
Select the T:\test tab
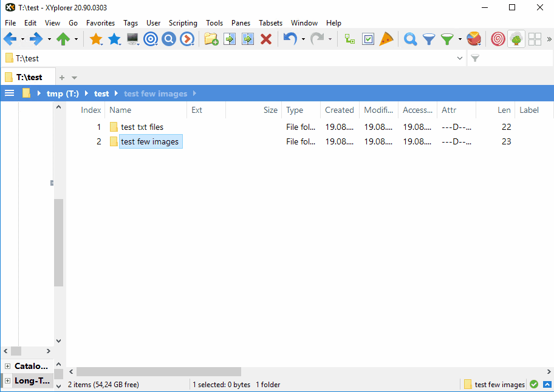pos(28,77)
